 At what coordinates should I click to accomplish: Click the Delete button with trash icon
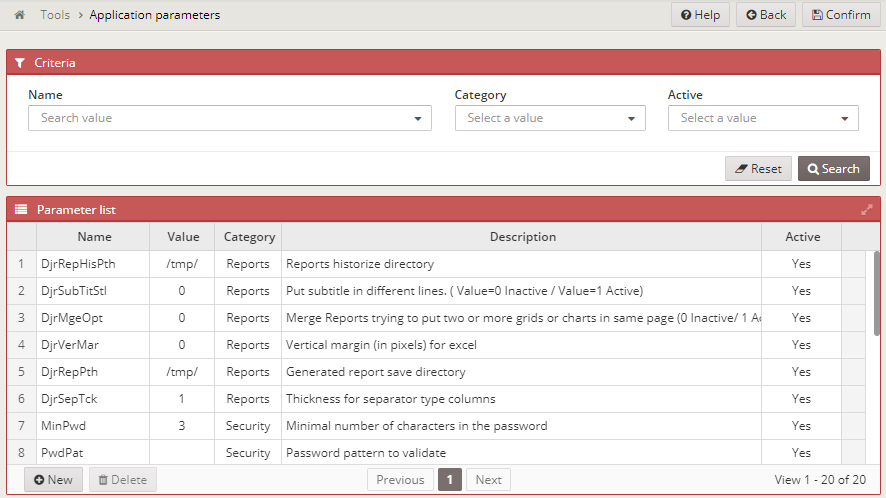pos(123,480)
